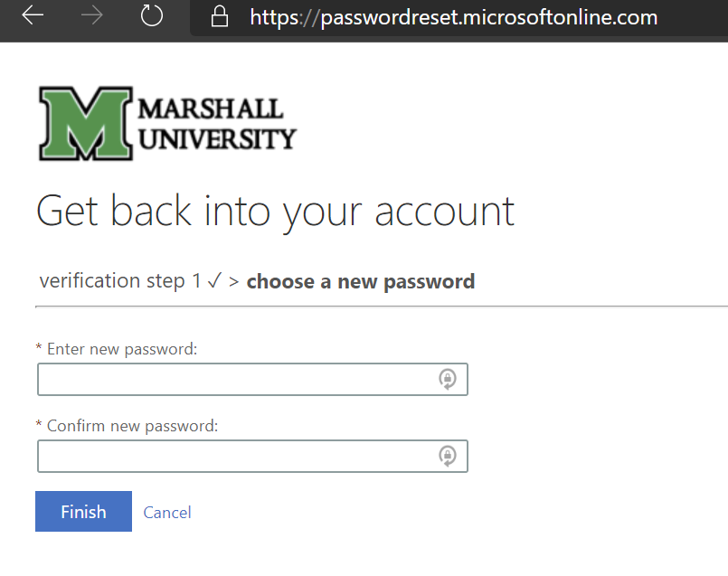Click password manager icon in new password field
This screenshot has height=576, width=728.
448,379
